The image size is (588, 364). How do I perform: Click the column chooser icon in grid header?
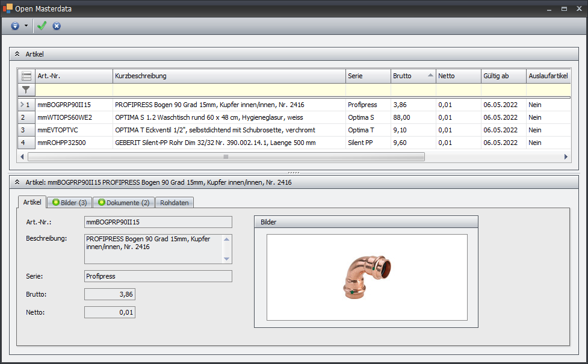(x=26, y=76)
